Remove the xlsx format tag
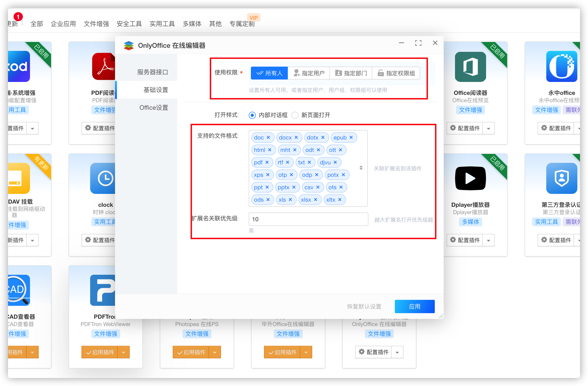 click(316, 200)
